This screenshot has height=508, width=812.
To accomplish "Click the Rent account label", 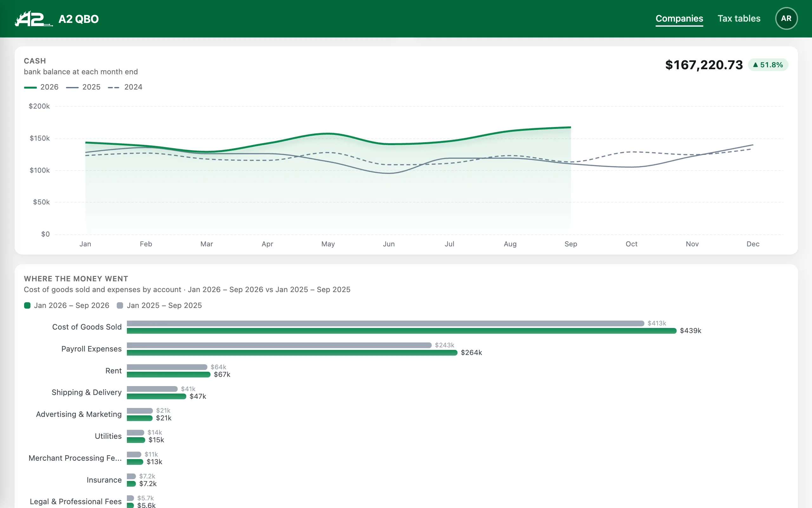I will pos(114,371).
